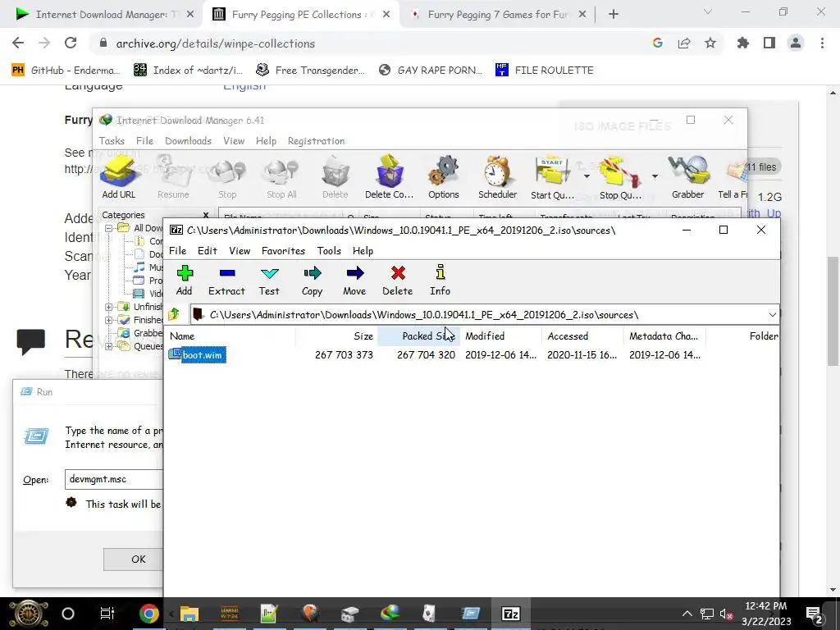Click the Move icon in 7-Zip
840x630 pixels.
354,281
